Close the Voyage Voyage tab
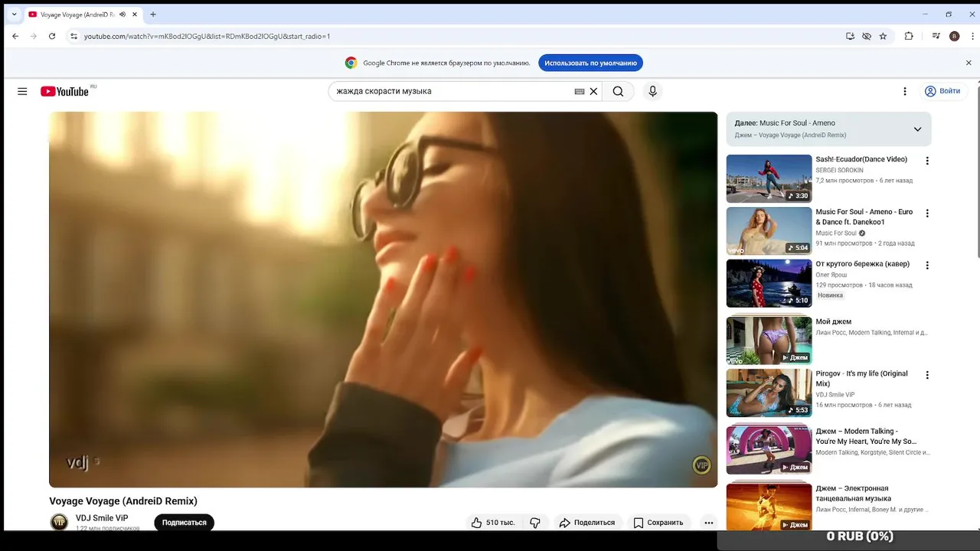This screenshot has height=551, width=980. click(136, 15)
